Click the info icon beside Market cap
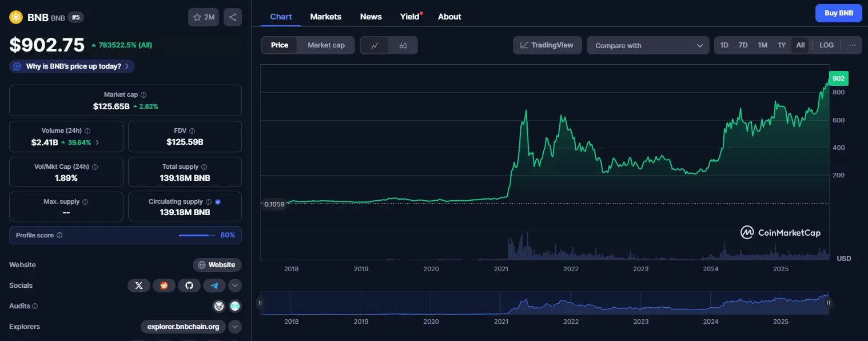This screenshot has width=868, height=341. [x=144, y=95]
